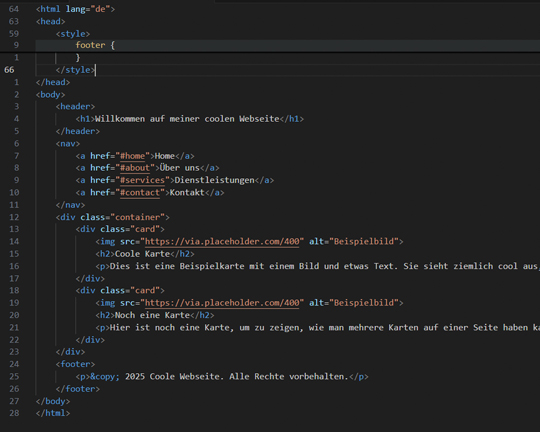Click the div class="container" line
This screenshot has width=540, height=432.
113,217
